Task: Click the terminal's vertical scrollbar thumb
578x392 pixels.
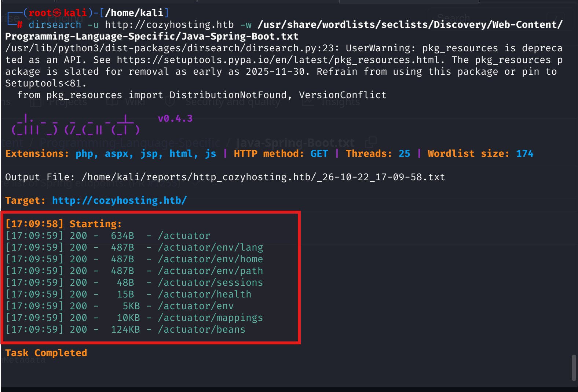Action: pos(574,367)
